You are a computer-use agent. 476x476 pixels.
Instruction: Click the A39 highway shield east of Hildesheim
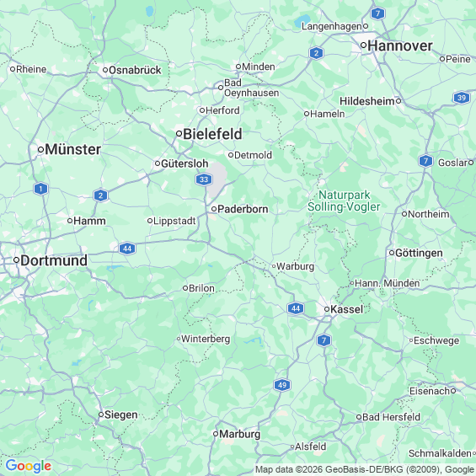click(x=462, y=98)
